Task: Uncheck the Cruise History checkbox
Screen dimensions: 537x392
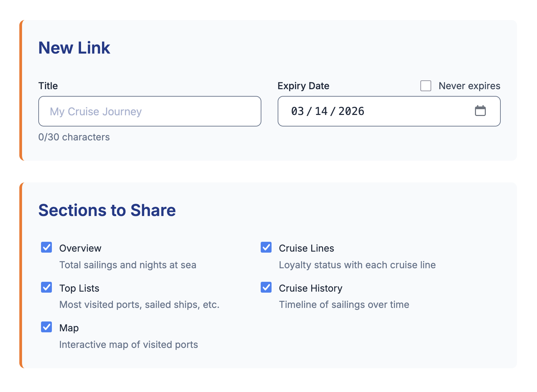Action: (266, 287)
